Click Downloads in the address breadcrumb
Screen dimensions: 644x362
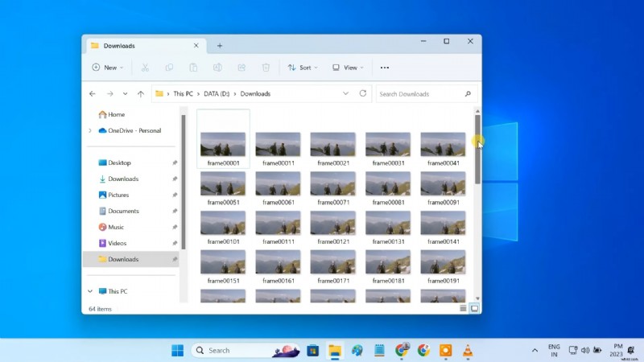255,94
